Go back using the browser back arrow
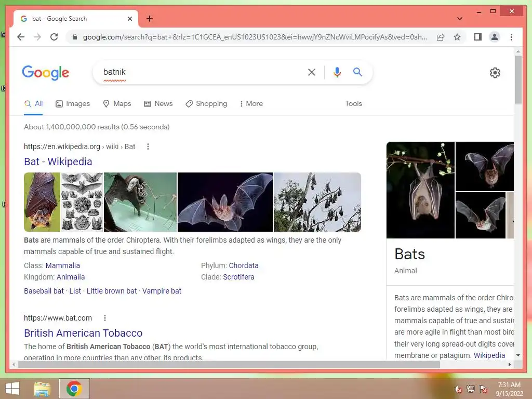Screen dimensions: 532x399 pyautogui.click(x=21, y=37)
